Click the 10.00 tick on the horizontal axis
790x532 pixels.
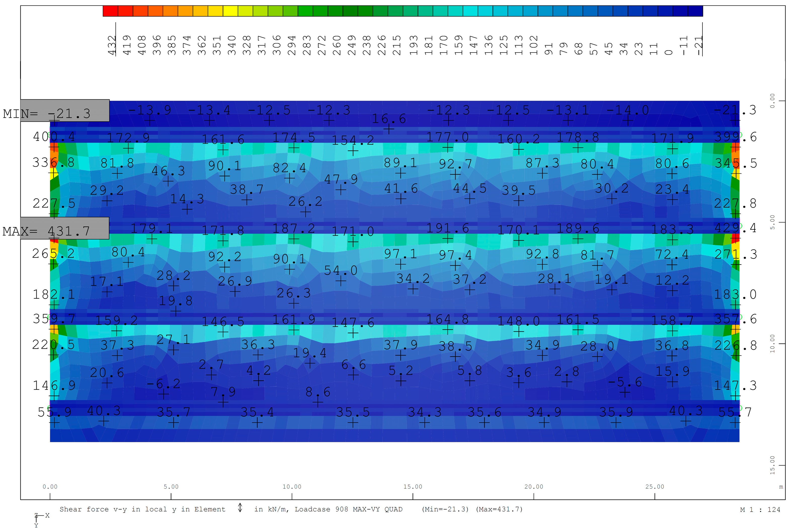tap(292, 486)
